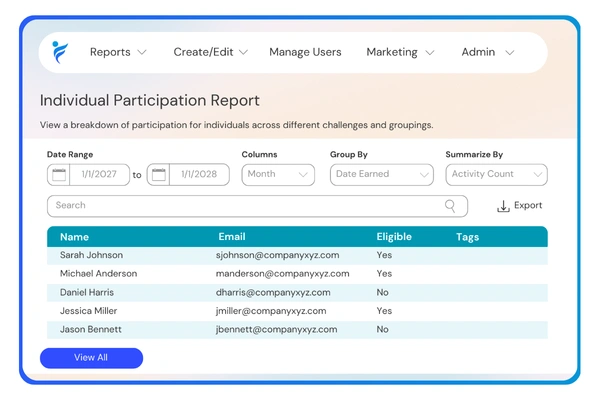
Task: Open the start date calendar icon
Action: (59, 175)
